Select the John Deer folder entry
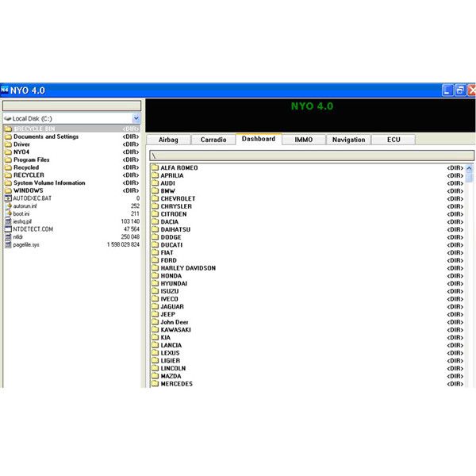Screen dimensions: 476x476 [x=174, y=322]
